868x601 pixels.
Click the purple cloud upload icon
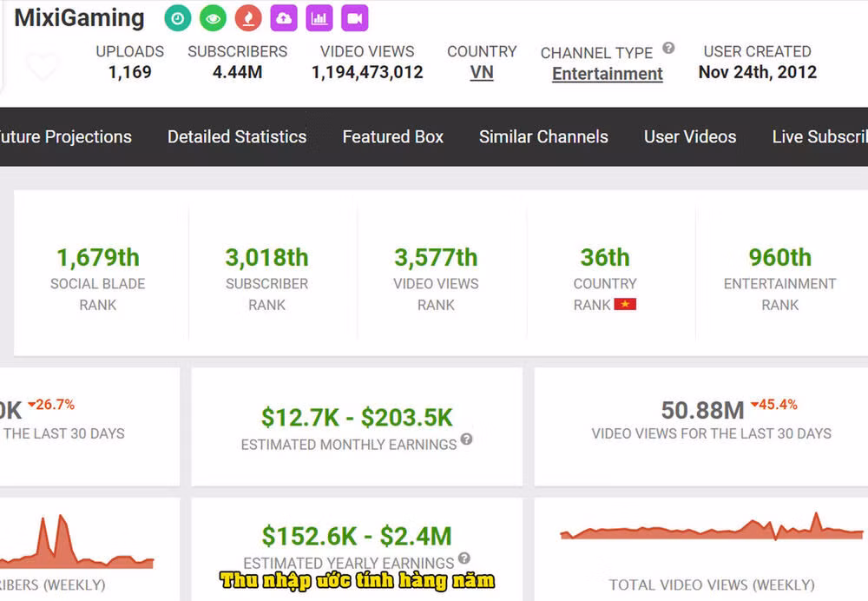coord(284,18)
